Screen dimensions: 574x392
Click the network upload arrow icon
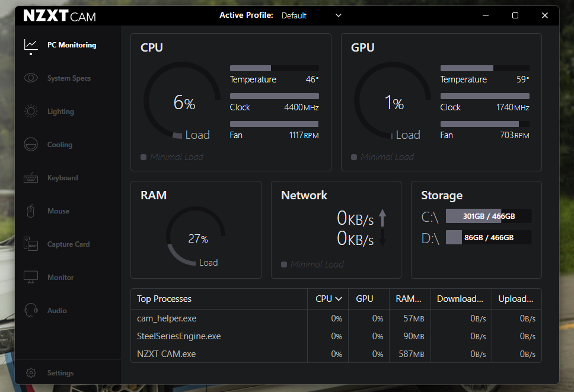click(x=382, y=218)
